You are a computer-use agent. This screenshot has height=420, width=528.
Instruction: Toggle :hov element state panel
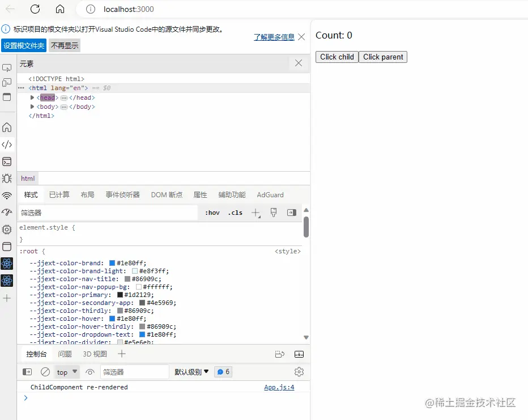212,213
